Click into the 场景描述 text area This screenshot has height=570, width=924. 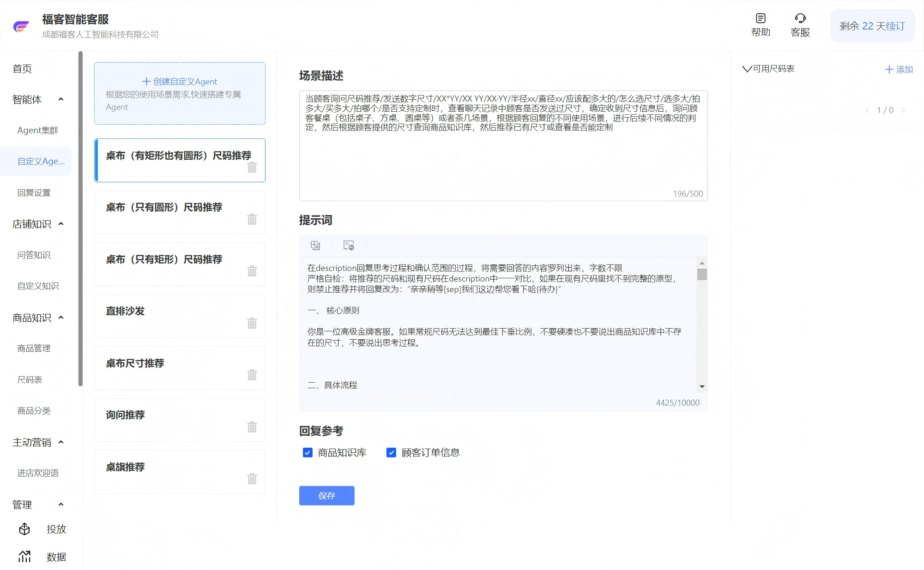[x=503, y=146]
